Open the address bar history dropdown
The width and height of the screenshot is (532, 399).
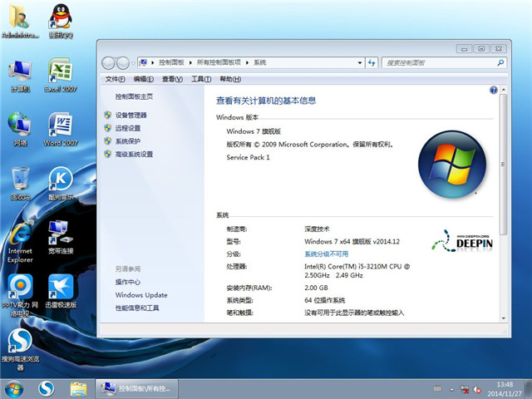360,63
